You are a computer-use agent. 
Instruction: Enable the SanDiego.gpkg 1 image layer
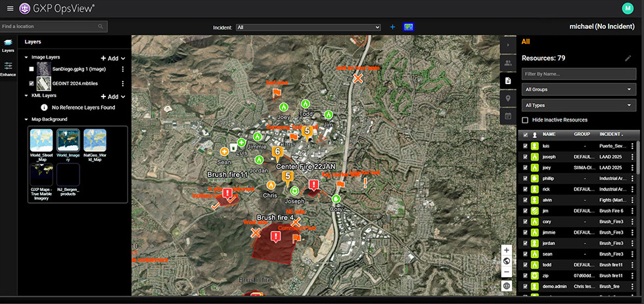(x=32, y=69)
